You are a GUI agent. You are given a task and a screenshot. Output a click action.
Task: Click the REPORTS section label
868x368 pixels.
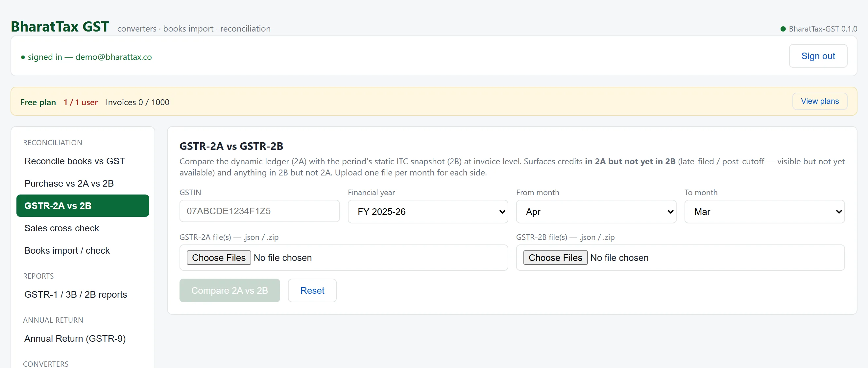coord(38,276)
